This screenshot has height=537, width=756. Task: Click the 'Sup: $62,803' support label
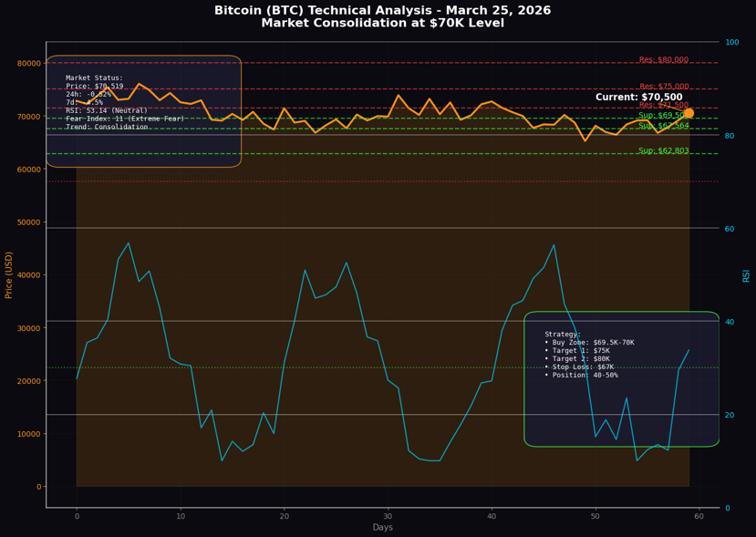(663, 150)
